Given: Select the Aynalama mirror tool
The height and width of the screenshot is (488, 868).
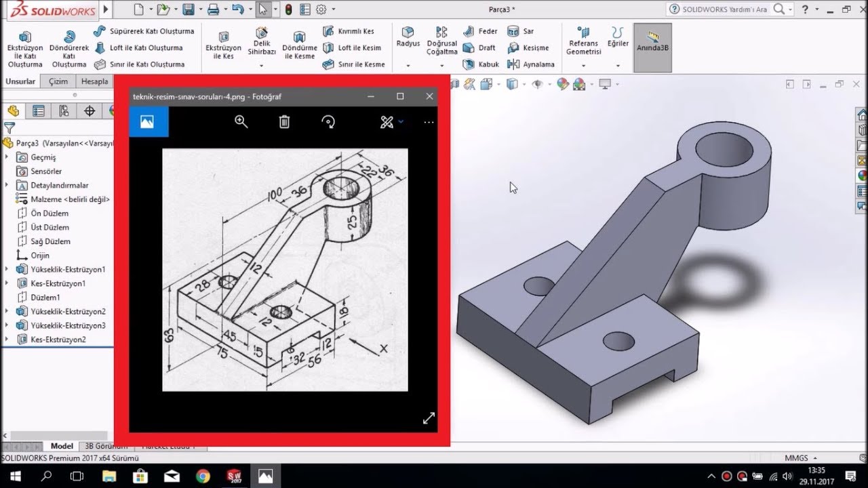Looking at the screenshot, I should pyautogui.click(x=530, y=64).
